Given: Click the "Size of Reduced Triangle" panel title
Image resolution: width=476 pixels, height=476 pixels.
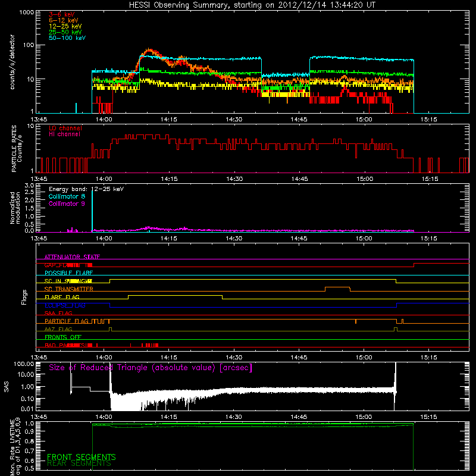Looking at the screenshot, I should coord(151,368).
